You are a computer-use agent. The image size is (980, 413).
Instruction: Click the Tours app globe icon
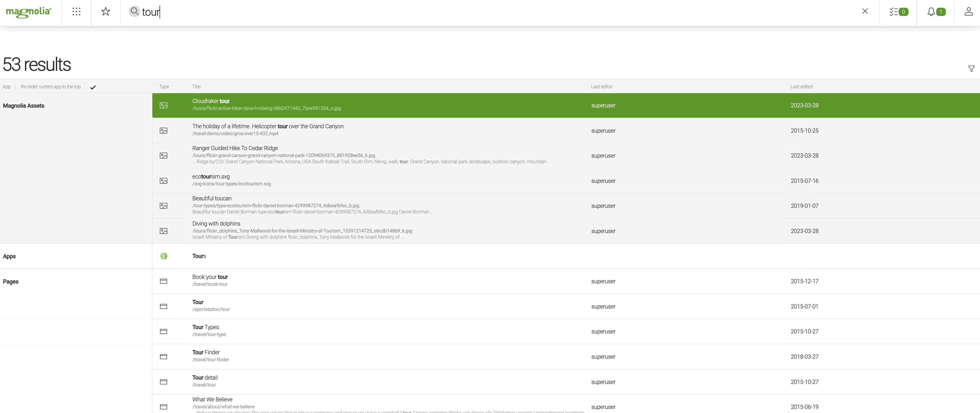164,256
